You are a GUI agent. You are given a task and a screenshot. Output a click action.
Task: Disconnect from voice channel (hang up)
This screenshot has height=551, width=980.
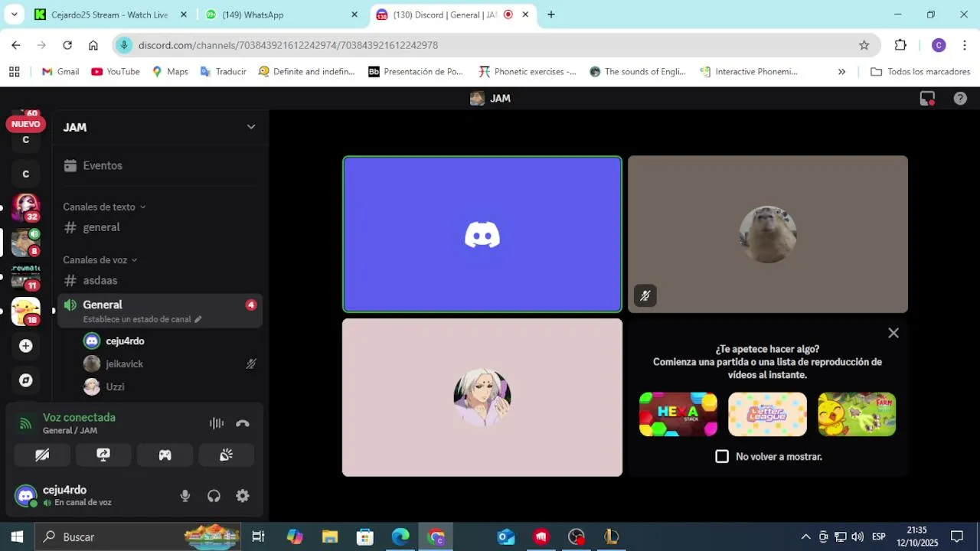point(243,423)
